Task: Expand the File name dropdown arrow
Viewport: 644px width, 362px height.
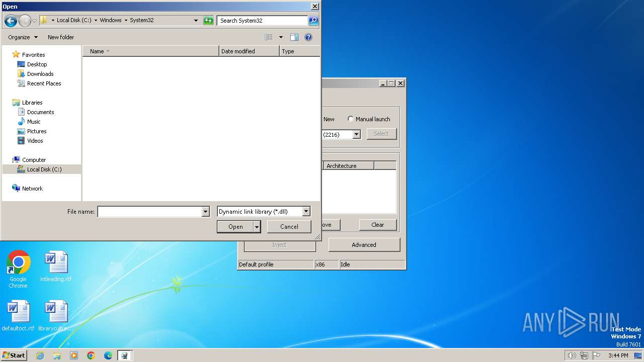Action: [205, 212]
